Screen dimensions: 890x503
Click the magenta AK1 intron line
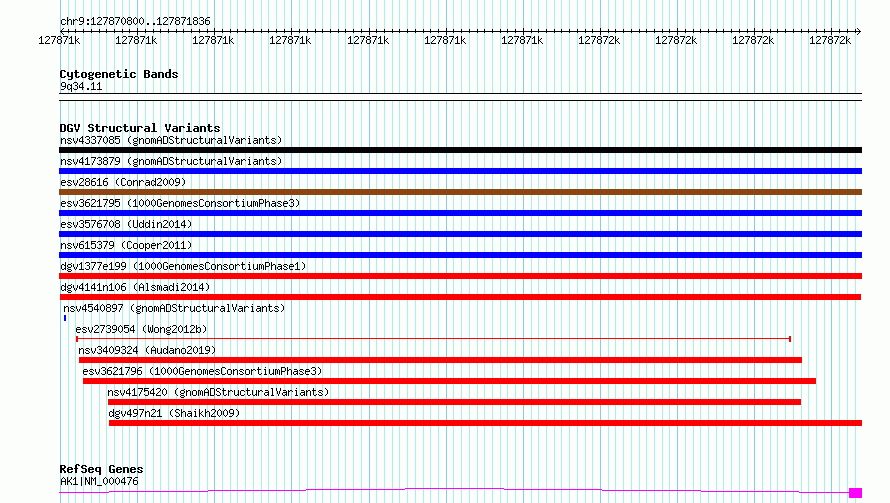[454, 489]
